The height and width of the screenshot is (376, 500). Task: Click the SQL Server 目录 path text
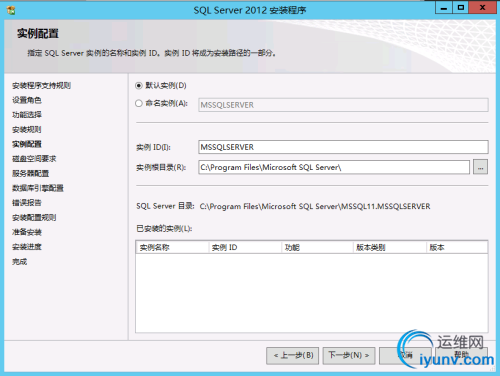pyautogui.click(x=315, y=206)
